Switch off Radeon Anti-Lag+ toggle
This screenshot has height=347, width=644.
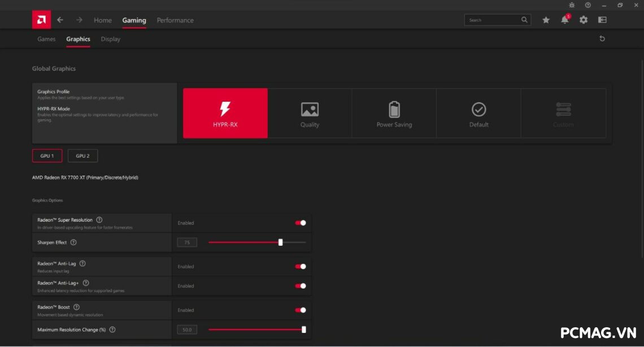click(301, 286)
